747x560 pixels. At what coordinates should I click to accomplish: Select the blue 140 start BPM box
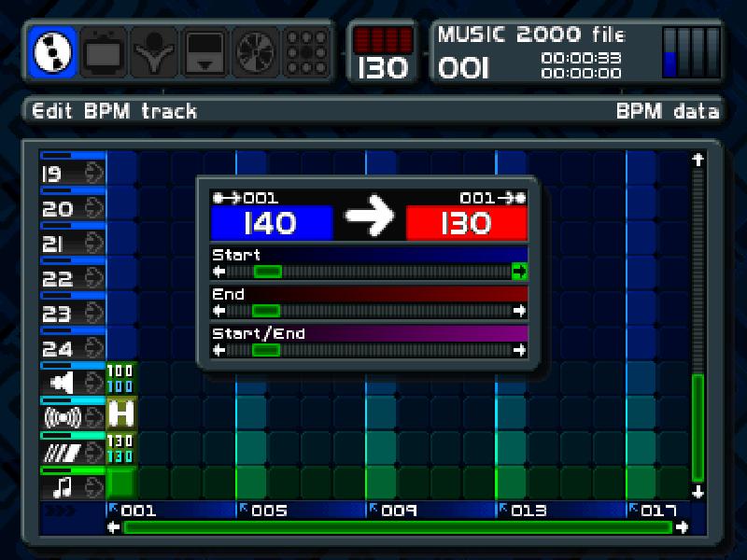(x=272, y=223)
